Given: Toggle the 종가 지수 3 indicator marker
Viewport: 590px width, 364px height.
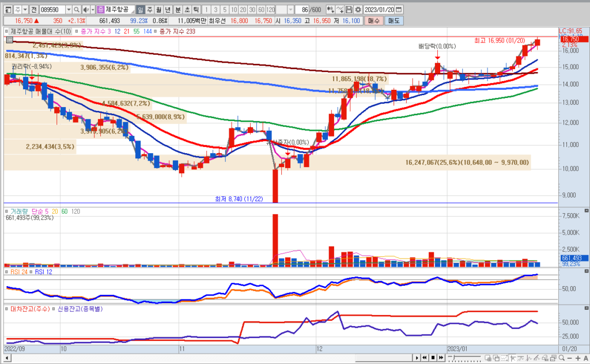Looking at the screenshot, I should (78, 32).
